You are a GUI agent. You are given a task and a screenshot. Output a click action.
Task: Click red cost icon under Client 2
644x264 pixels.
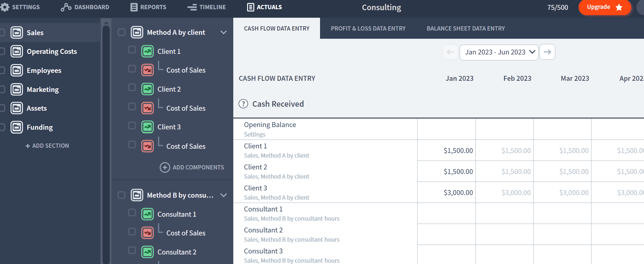click(148, 108)
